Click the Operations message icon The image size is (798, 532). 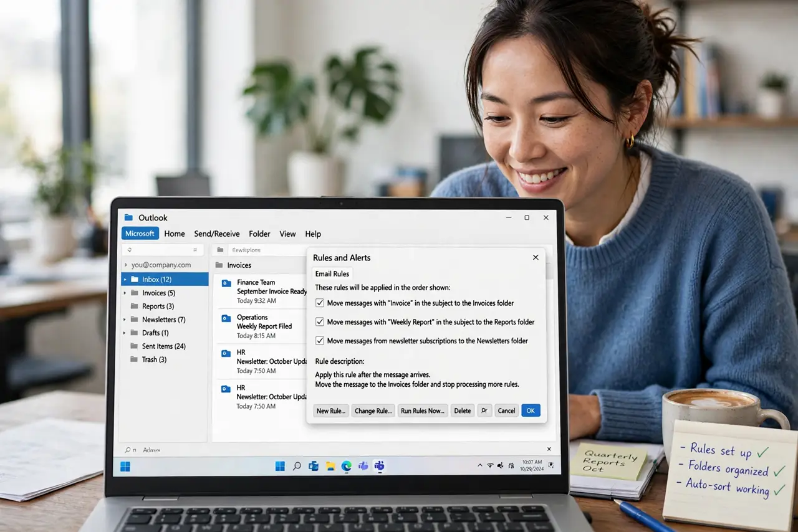coord(226,318)
